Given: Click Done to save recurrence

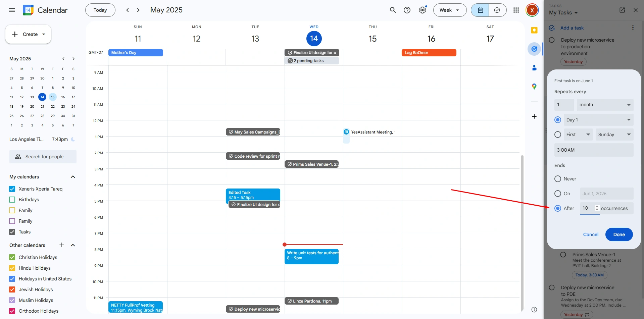Looking at the screenshot, I should pos(619,234).
